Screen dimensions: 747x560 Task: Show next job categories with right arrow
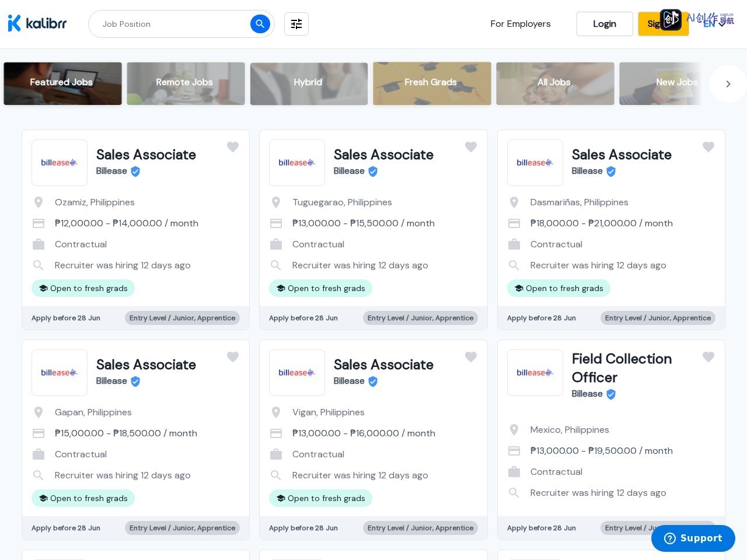(x=728, y=84)
